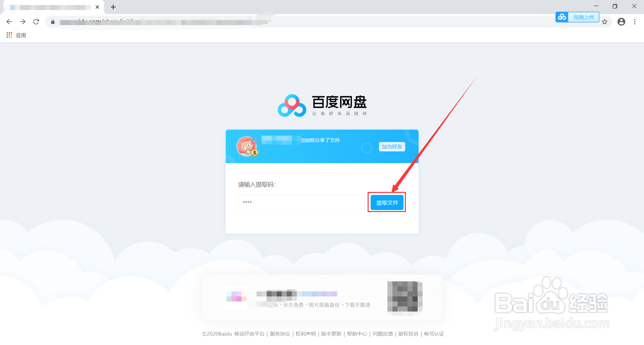Click the QR code image

tap(405, 297)
